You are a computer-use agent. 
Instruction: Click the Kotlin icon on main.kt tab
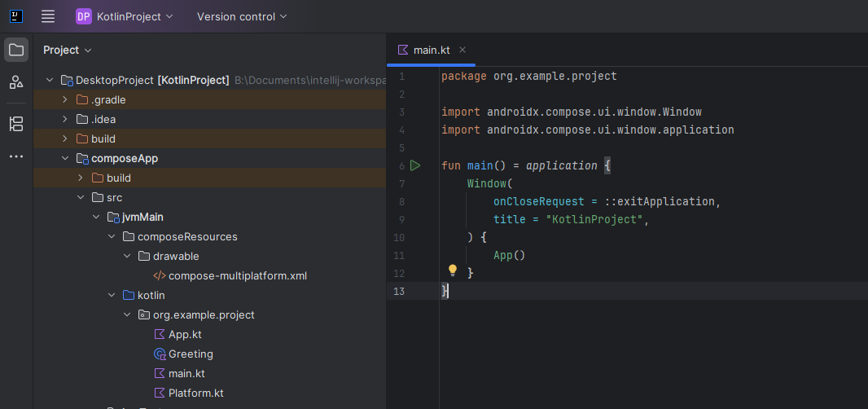[403, 50]
